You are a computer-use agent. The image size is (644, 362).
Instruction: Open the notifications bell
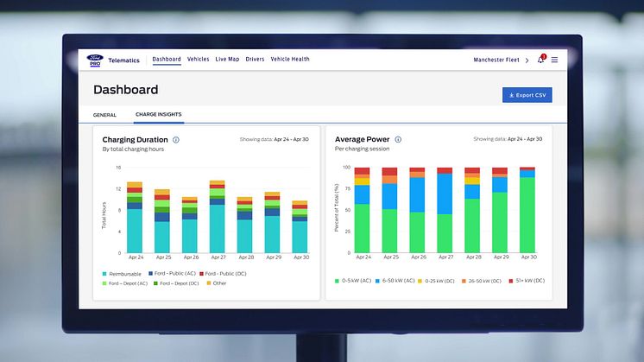540,60
